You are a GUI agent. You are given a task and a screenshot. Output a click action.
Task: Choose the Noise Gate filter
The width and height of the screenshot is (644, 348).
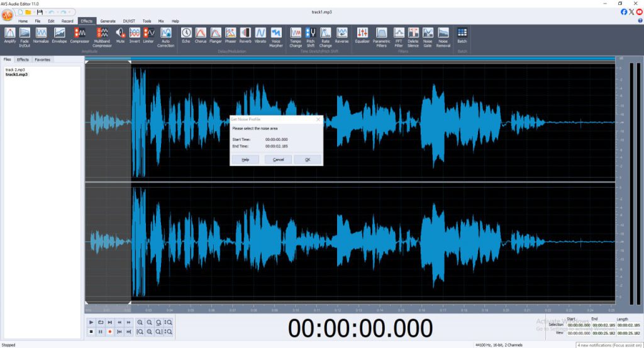pos(428,35)
